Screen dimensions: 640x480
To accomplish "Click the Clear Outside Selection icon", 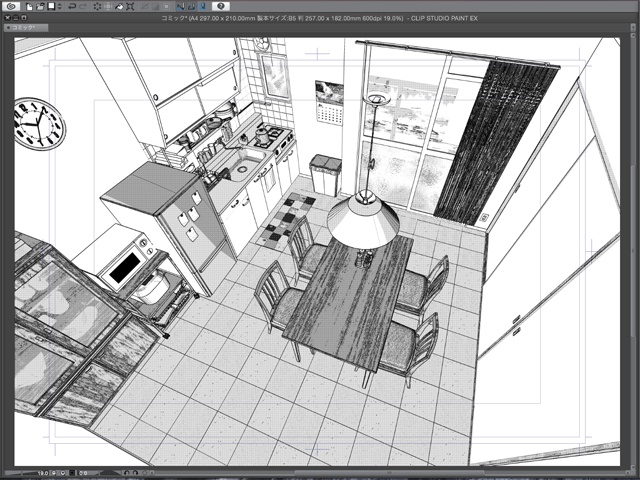I will point(108,7).
